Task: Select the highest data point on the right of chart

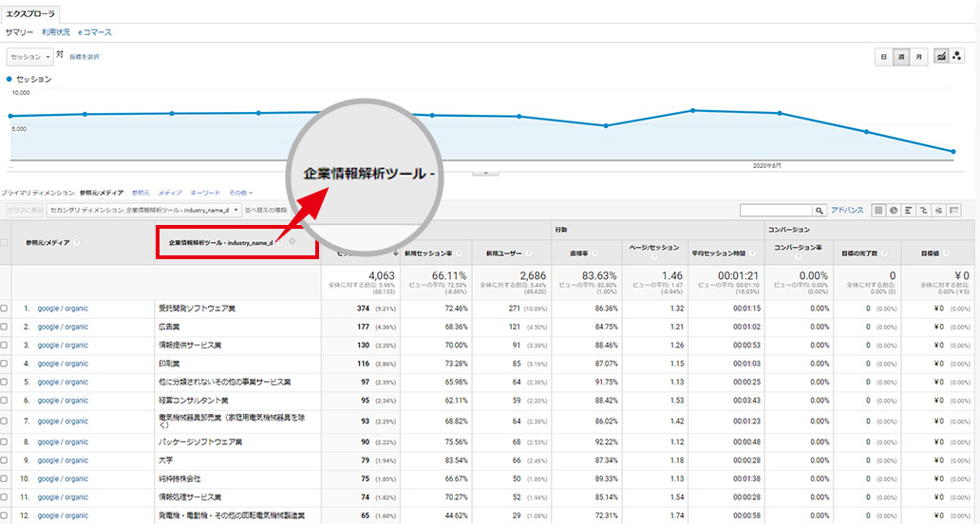Action: pyautogui.click(x=692, y=110)
